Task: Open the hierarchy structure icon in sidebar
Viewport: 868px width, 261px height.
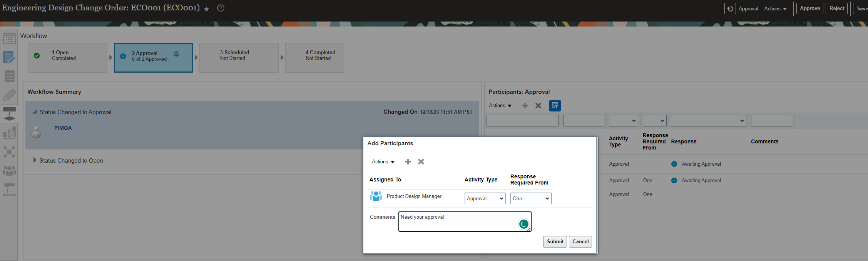Action: [9, 189]
